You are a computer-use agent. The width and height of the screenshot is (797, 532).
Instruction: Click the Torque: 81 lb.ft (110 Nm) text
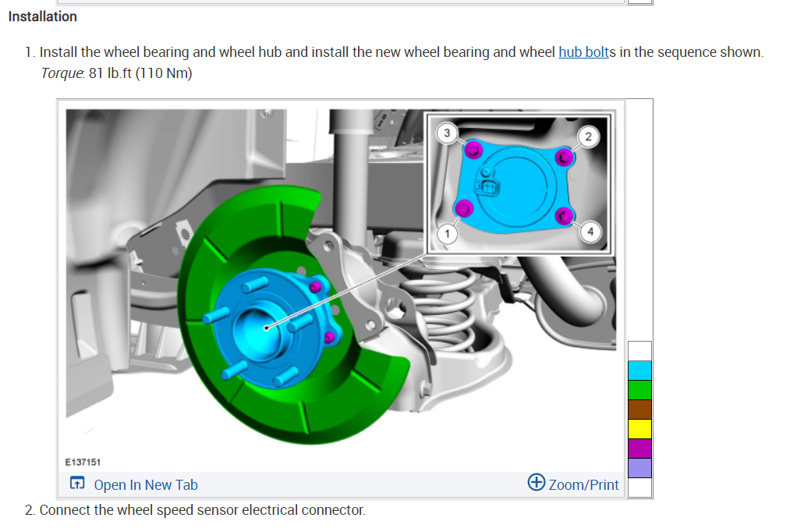(x=116, y=73)
